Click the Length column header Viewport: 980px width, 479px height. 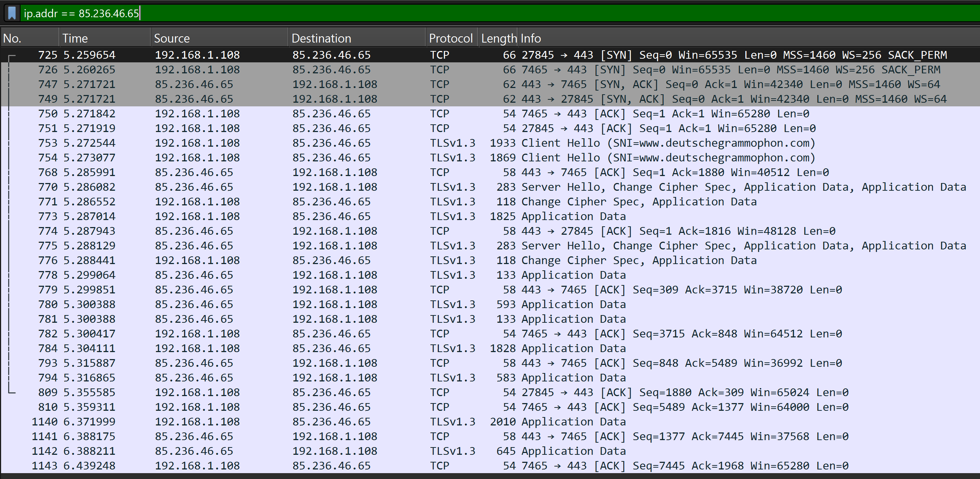[x=498, y=39]
